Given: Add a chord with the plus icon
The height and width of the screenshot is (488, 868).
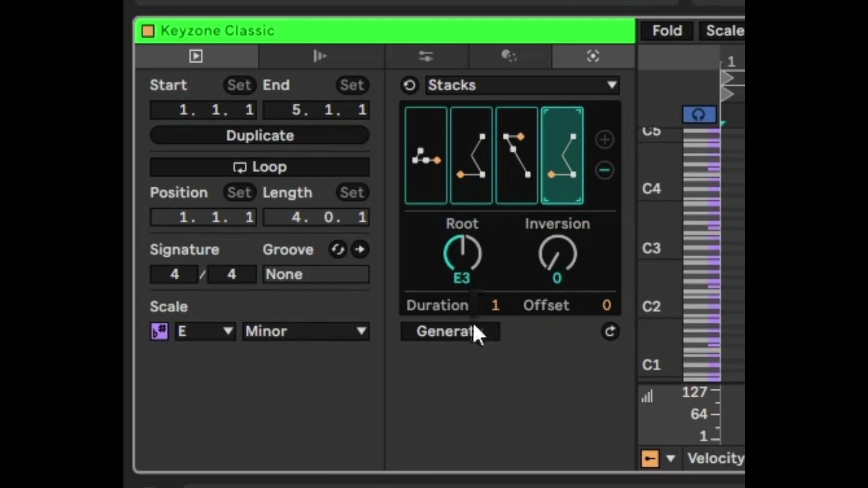Looking at the screenshot, I should 604,140.
